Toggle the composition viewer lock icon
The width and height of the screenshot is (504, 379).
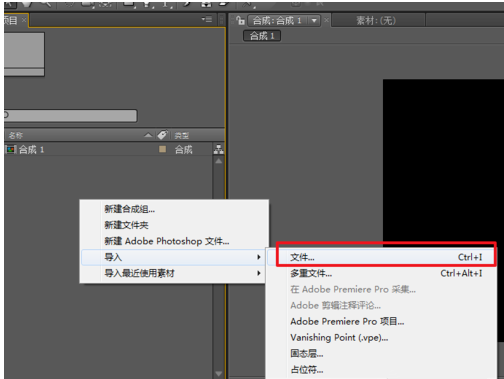point(240,21)
